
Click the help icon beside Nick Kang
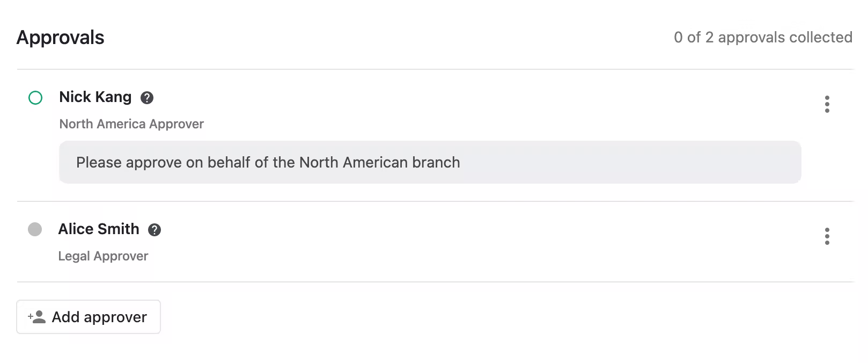[147, 98]
